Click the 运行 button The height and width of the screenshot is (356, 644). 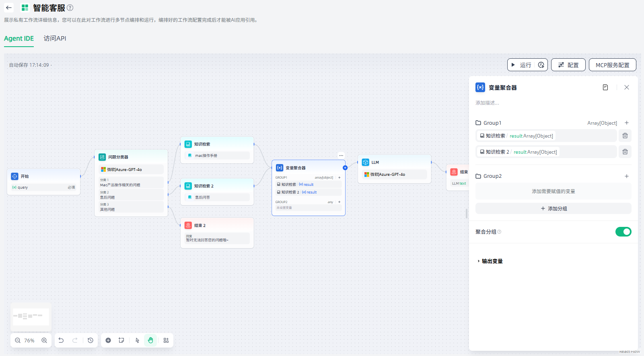pyautogui.click(x=522, y=65)
